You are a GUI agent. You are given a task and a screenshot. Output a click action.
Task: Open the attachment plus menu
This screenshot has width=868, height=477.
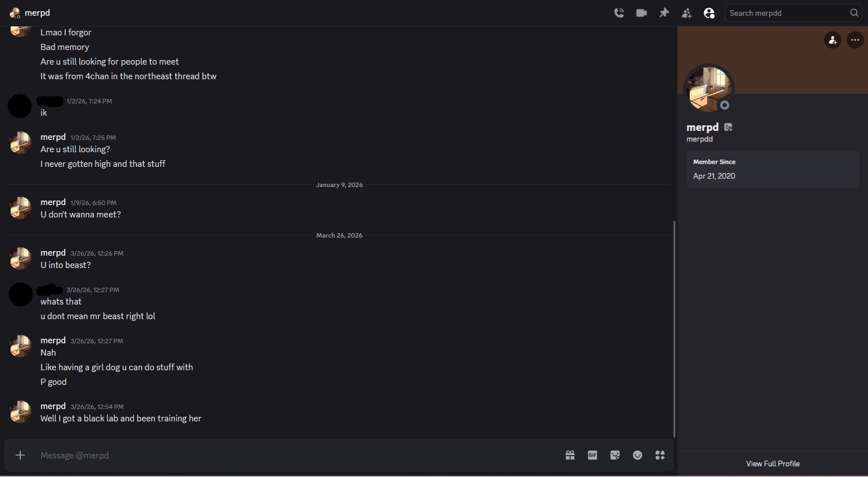[20, 455]
